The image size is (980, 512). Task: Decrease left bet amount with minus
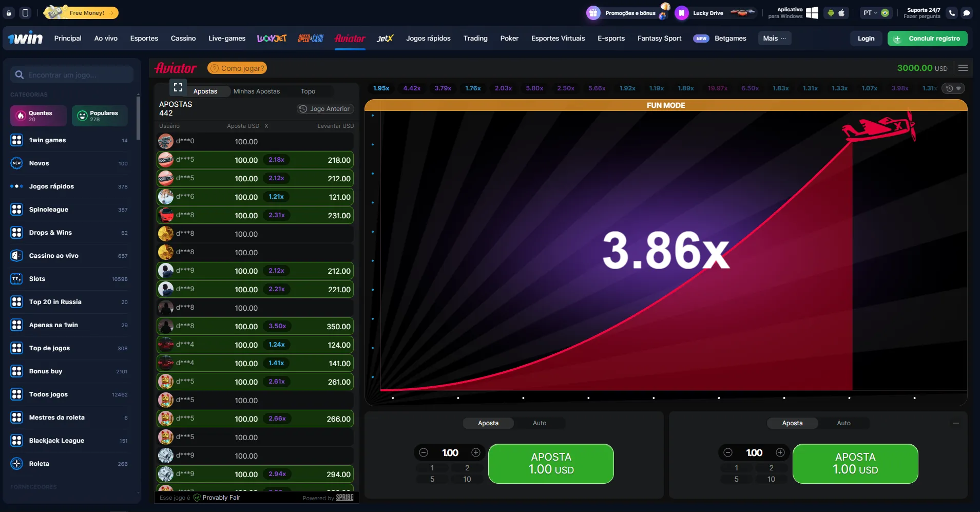[x=424, y=452]
